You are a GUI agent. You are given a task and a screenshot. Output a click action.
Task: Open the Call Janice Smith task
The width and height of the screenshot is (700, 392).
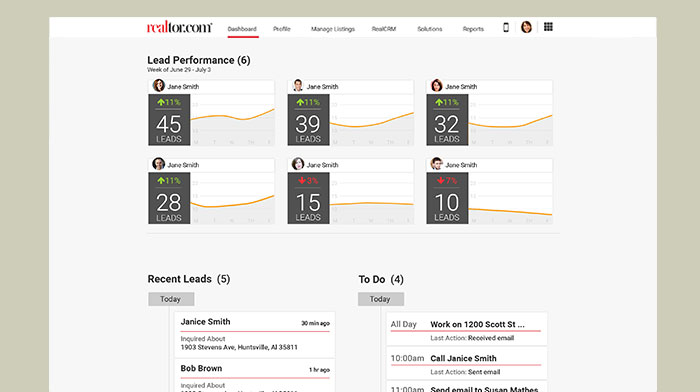(463, 359)
